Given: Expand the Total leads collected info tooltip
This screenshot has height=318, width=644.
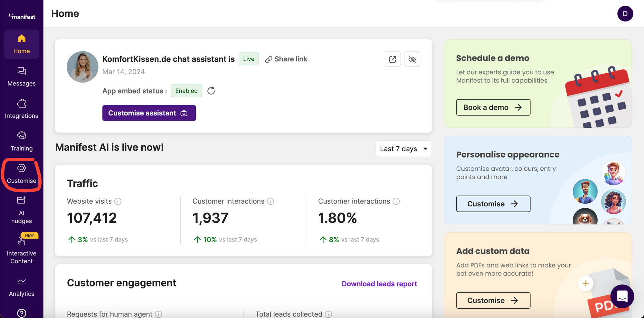Looking at the screenshot, I should click(329, 314).
